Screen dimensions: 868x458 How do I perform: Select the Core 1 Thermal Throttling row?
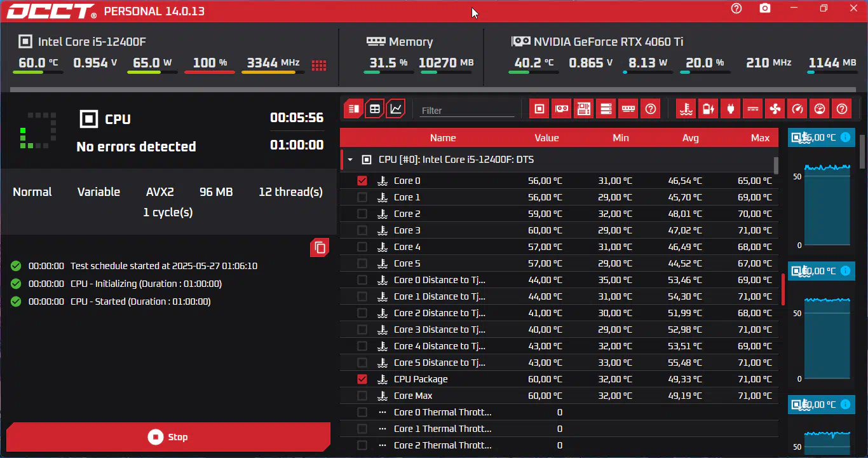click(x=559, y=429)
